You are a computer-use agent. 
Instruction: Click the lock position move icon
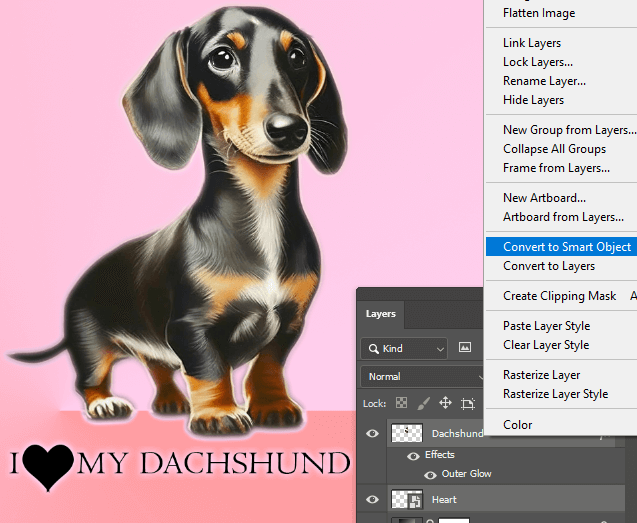coord(445,403)
